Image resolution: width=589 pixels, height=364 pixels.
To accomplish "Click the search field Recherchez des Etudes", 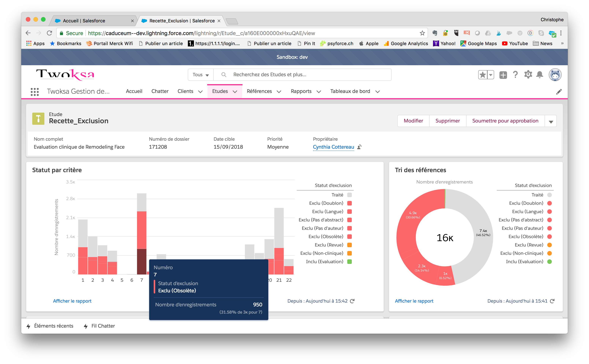I will coord(302,75).
